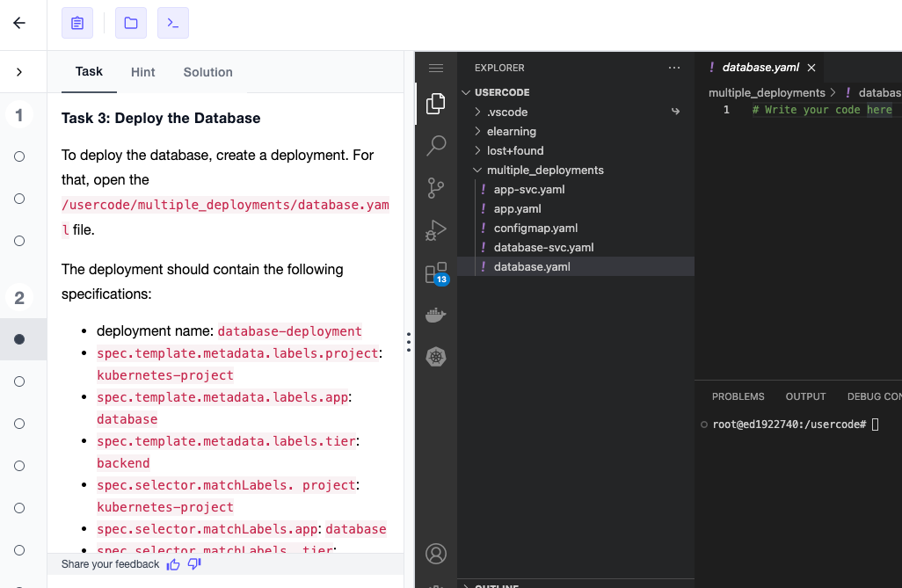Select the first step circle in the sidebar
Image resolution: width=902 pixels, height=588 pixels.
[18, 156]
